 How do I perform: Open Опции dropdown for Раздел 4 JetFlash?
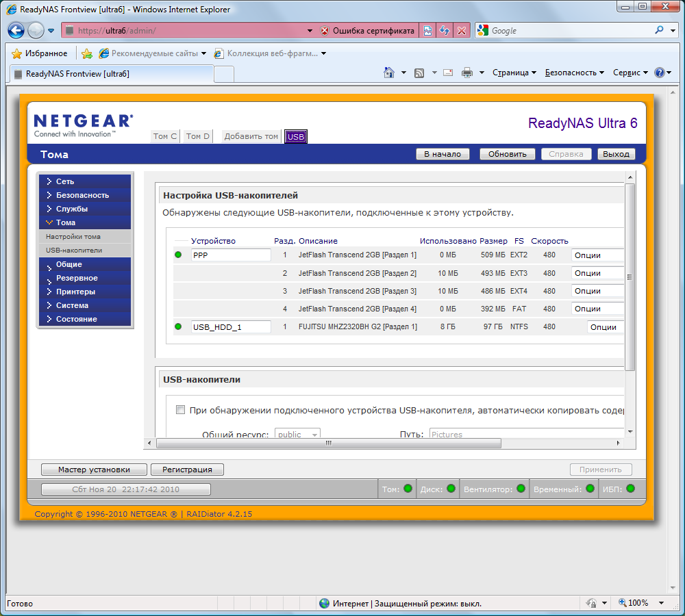point(597,309)
